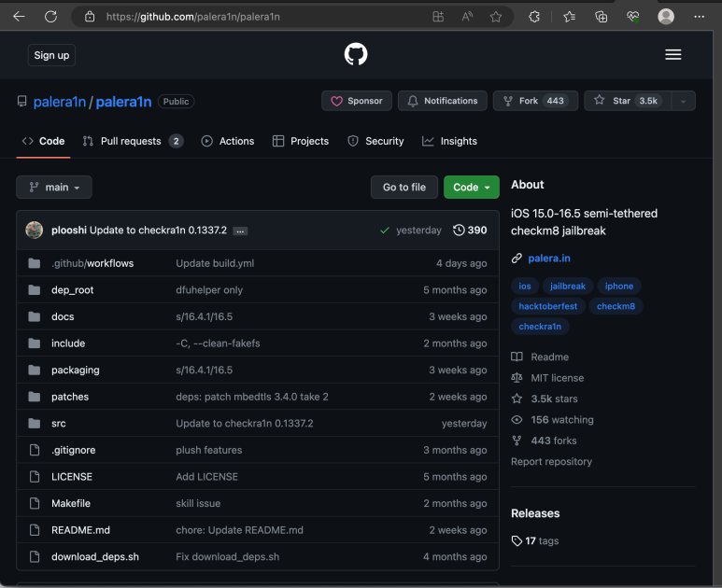Viewport: 722px width, 588px height.
Task: Click the hacktoberfest topic tag
Action: [x=548, y=306]
